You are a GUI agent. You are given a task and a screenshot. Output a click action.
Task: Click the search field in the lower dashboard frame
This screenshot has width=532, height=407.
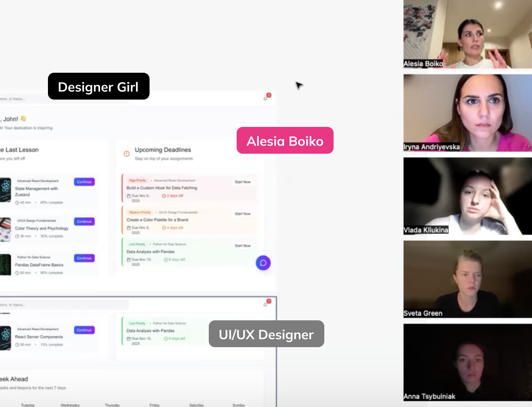62,305
